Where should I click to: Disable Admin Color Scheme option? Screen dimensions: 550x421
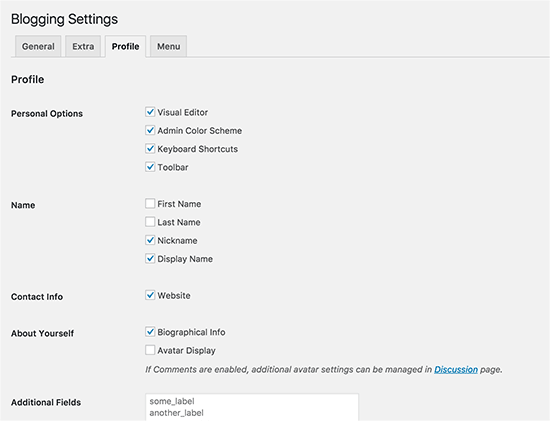point(150,131)
